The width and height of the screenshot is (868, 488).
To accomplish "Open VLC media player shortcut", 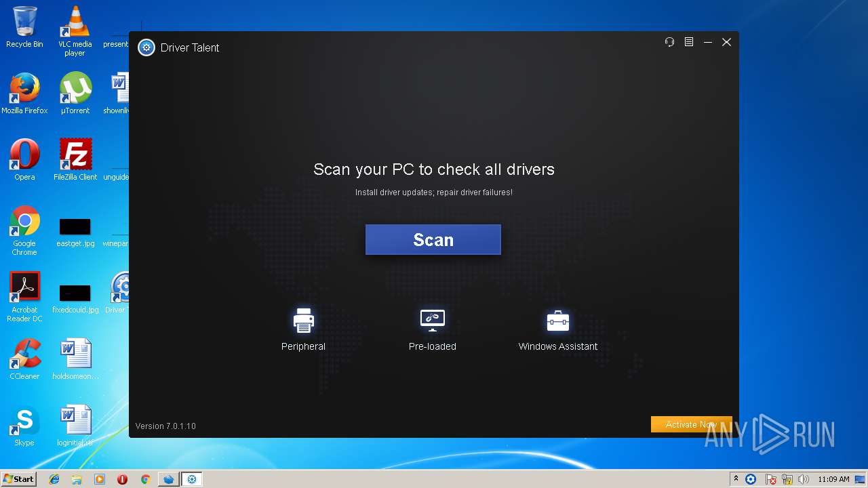I will click(75, 31).
